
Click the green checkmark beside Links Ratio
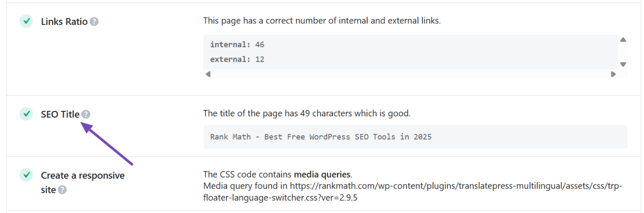click(x=26, y=21)
